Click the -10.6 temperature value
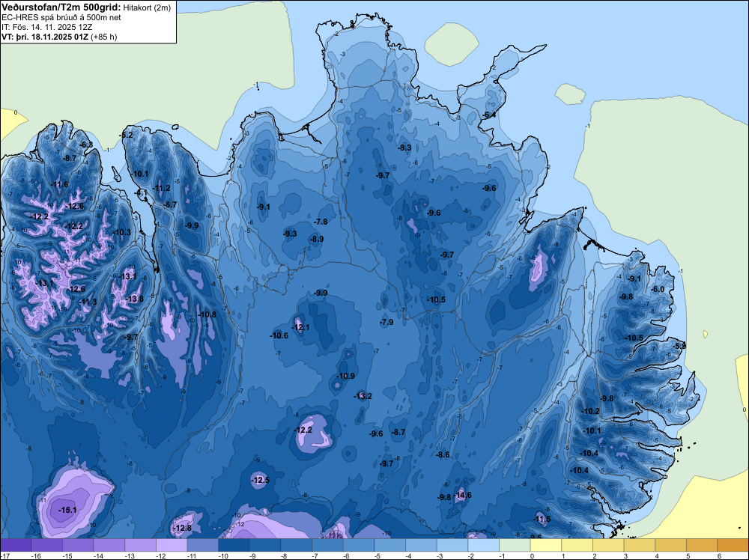Viewport: 749px width, 560px height. [x=279, y=335]
